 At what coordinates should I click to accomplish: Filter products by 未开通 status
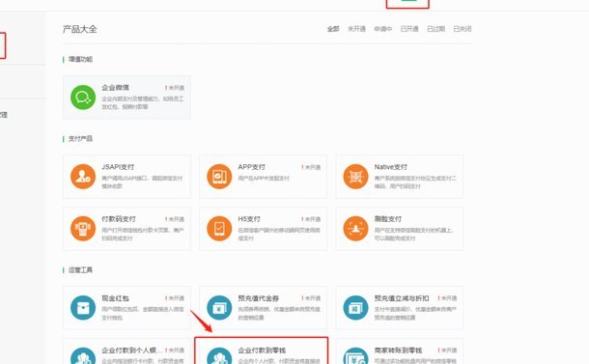[356, 29]
